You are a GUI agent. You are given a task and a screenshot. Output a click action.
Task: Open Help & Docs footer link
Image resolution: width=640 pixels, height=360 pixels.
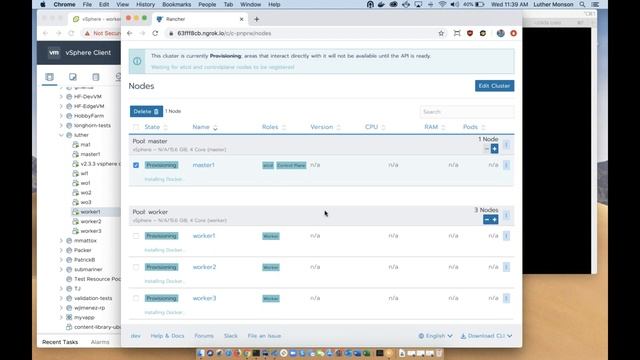pyautogui.click(x=167, y=336)
